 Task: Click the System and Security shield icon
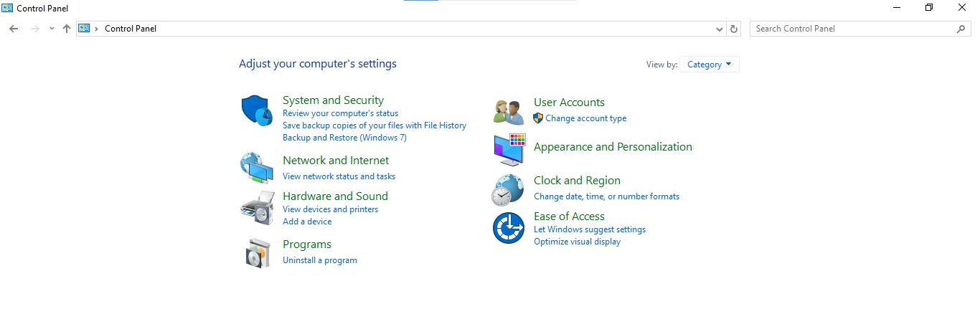(x=256, y=110)
